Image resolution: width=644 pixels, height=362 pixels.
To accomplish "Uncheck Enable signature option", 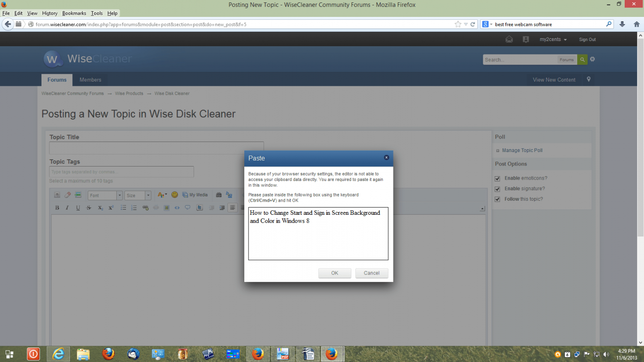I will [x=497, y=189].
